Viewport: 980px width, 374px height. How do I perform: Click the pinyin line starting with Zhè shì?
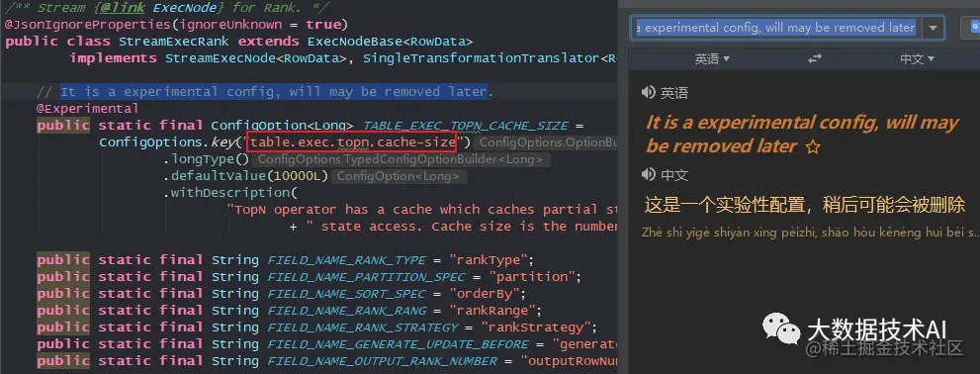click(x=810, y=233)
